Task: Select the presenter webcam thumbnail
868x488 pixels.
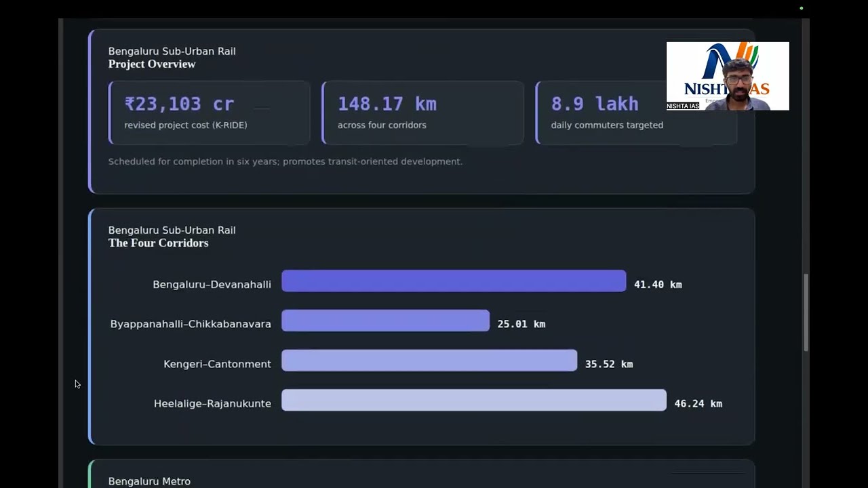Action: pos(728,76)
